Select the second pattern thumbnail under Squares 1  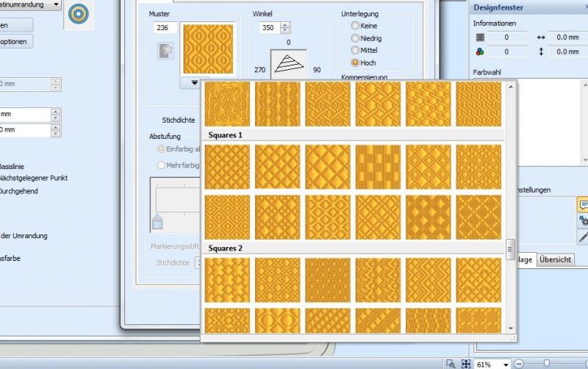coord(278,167)
